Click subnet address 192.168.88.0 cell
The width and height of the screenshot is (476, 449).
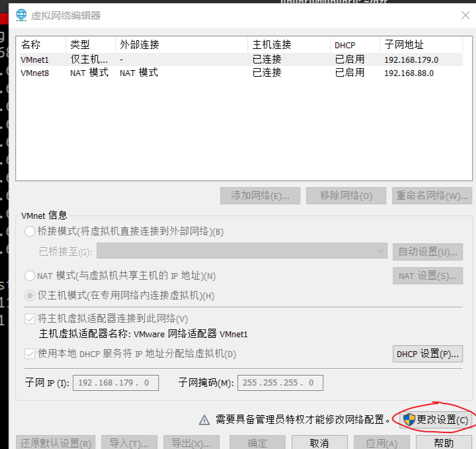click(x=409, y=73)
